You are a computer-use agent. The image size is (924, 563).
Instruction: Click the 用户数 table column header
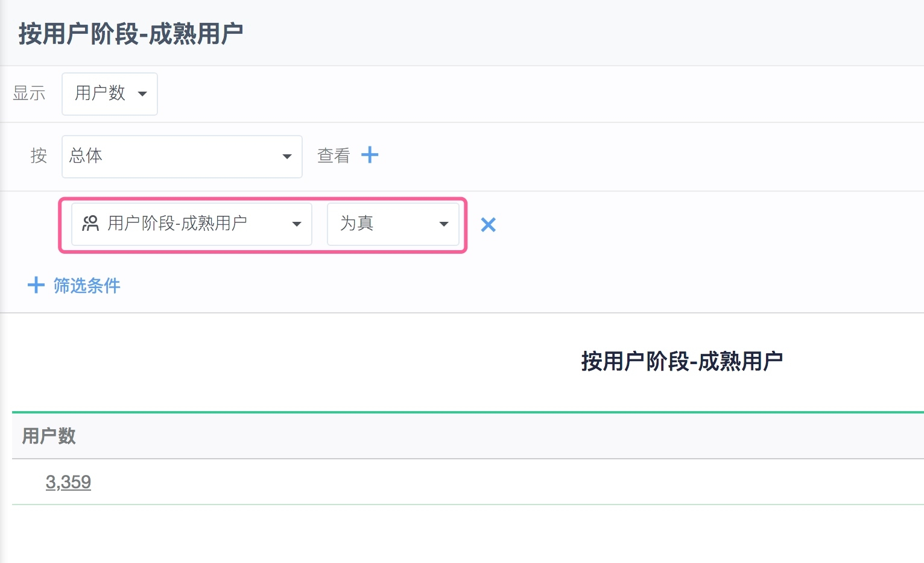coord(49,436)
